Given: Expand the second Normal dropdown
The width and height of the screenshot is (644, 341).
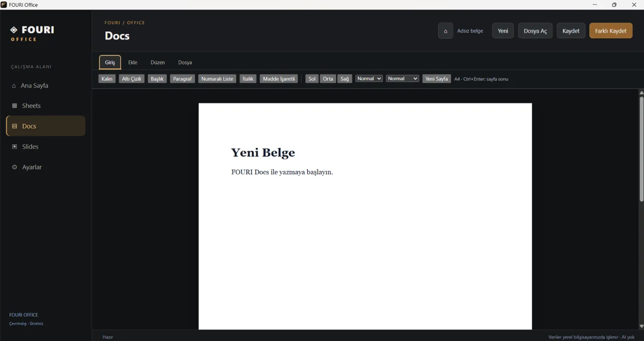Looking at the screenshot, I should click(403, 78).
